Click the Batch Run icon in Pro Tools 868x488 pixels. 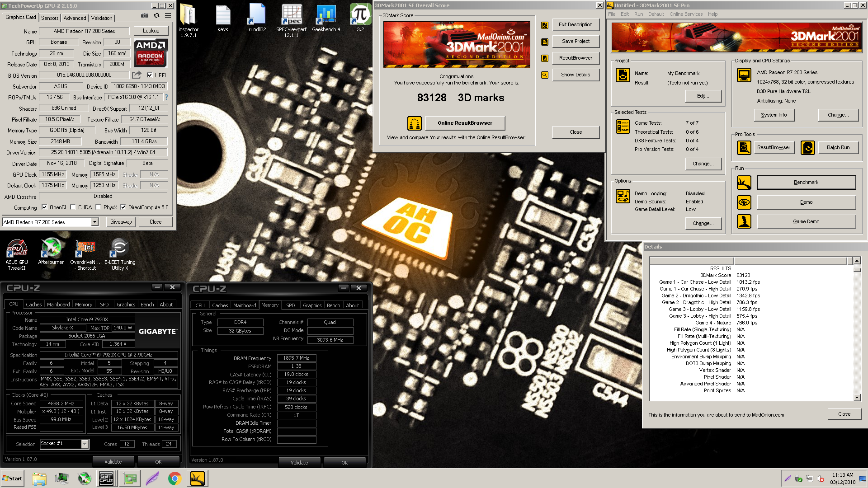(x=808, y=147)
